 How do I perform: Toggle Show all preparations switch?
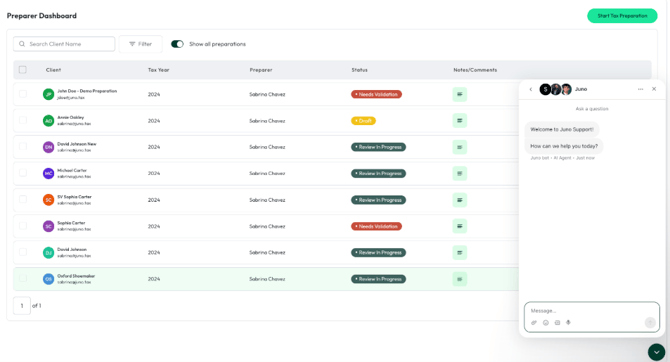coord(177,44)
